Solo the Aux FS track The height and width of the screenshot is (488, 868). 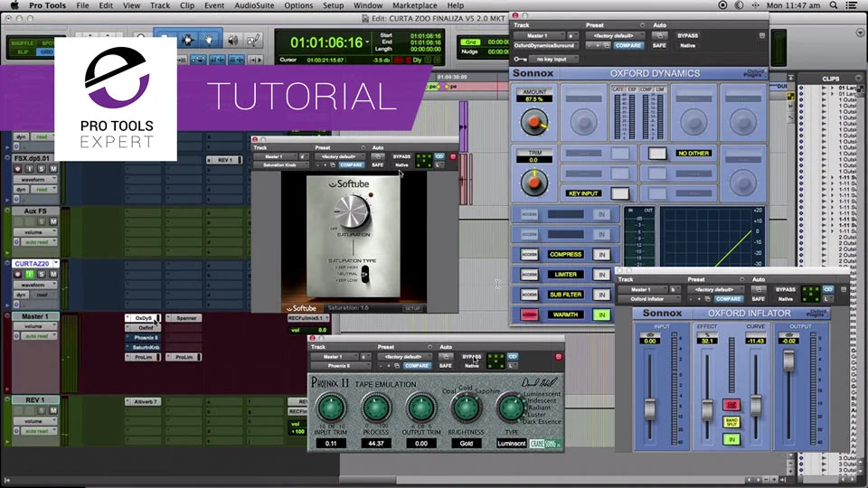pos(42,221)
